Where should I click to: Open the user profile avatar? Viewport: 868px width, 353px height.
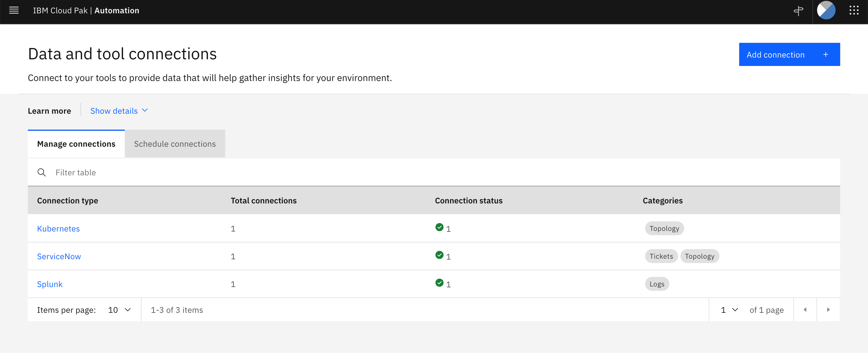pos(826,10)
